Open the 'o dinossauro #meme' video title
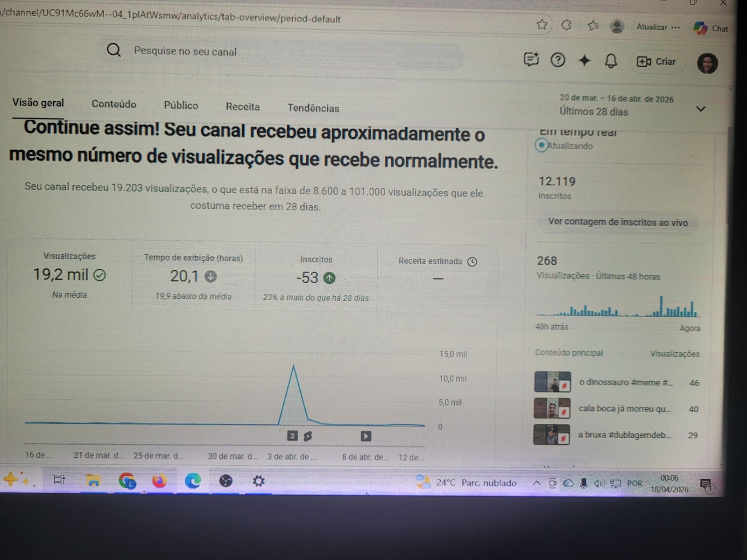Screen dimensions: 747x560 point(626,382)
